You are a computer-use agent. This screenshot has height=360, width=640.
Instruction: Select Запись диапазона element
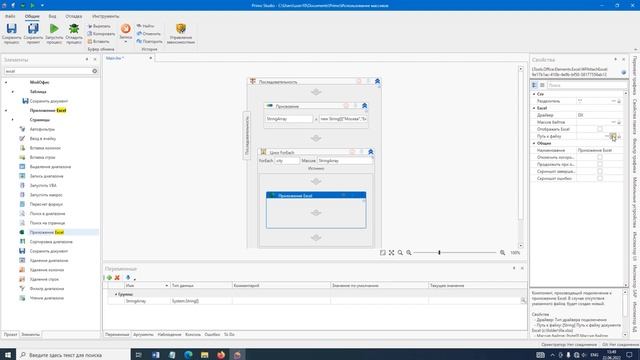coord(46,176)
